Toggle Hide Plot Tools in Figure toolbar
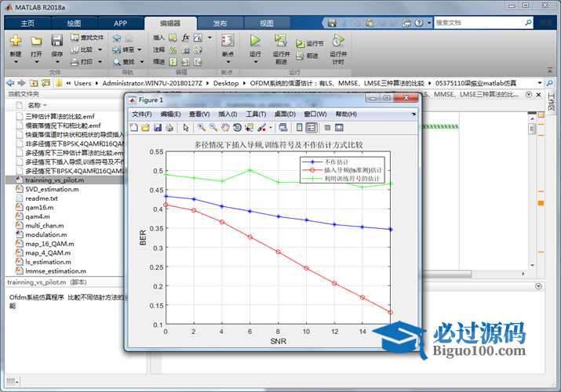 tap(327, 128)
